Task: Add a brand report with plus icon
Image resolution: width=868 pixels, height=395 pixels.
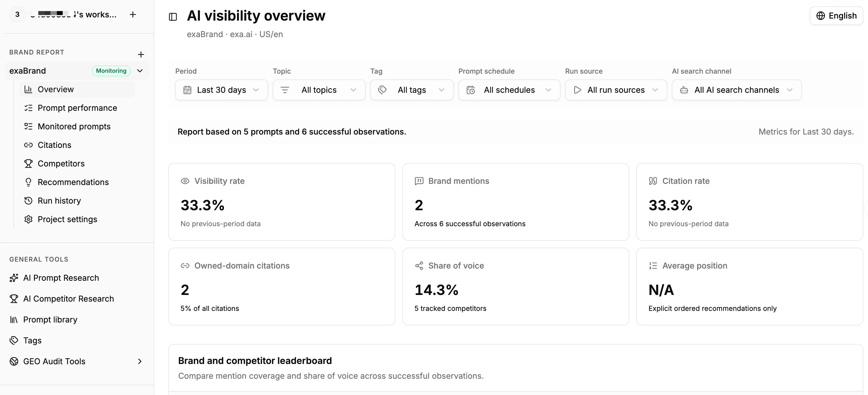Action: point(141,55)
